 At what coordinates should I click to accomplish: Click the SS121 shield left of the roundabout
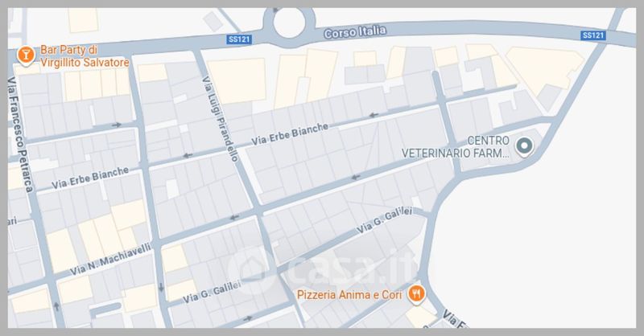[x=239, y=39]
